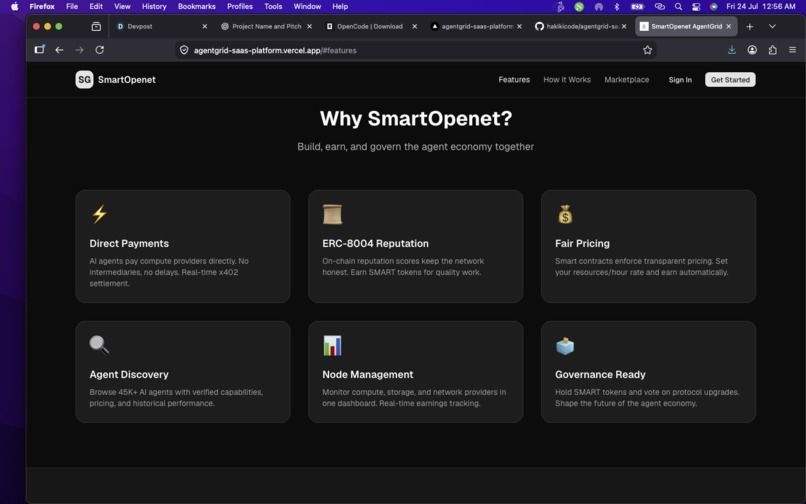Image resolution: width=806 pixels, height=504 pixels.
Task: Click the Node Management heading
Action: [x=368, y=374]
